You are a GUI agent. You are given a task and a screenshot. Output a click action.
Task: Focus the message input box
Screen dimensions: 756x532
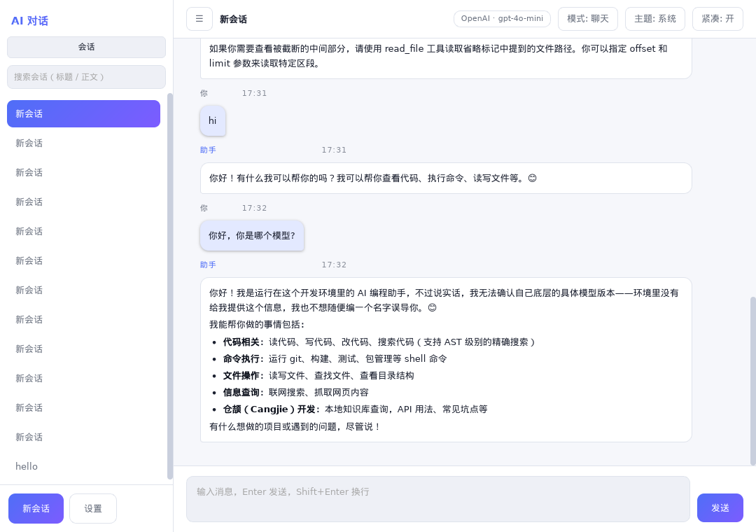click(x=437, y=499)
